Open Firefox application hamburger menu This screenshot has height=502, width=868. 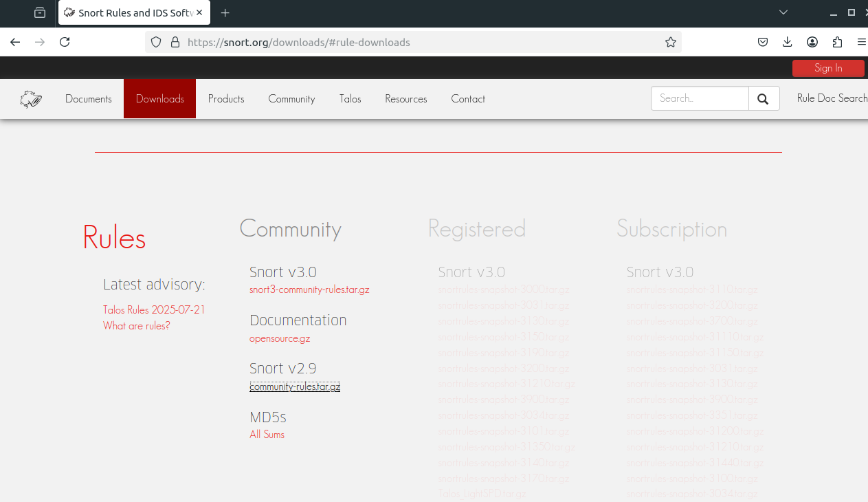[861, 42]
